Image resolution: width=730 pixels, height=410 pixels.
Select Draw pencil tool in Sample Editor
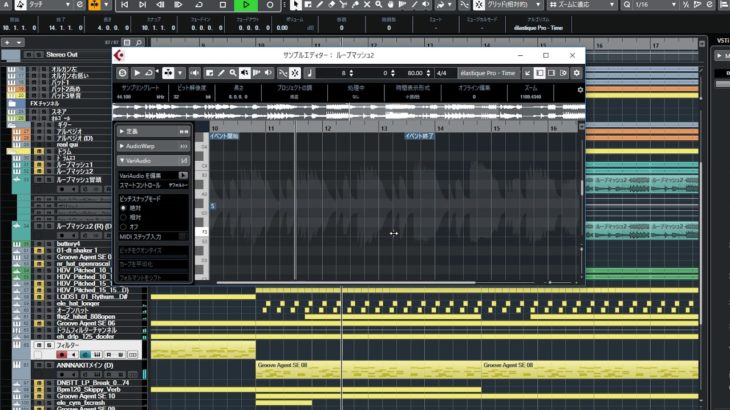pos(221,73)
